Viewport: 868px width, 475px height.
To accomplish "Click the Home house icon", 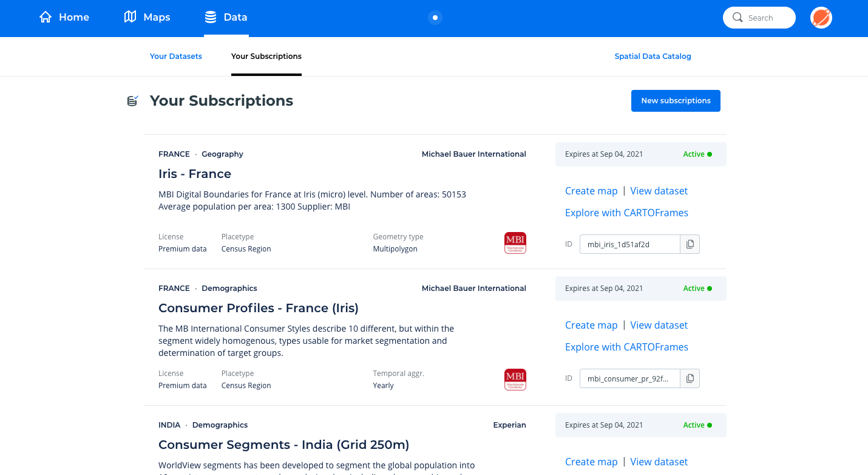I will point(46,17).
